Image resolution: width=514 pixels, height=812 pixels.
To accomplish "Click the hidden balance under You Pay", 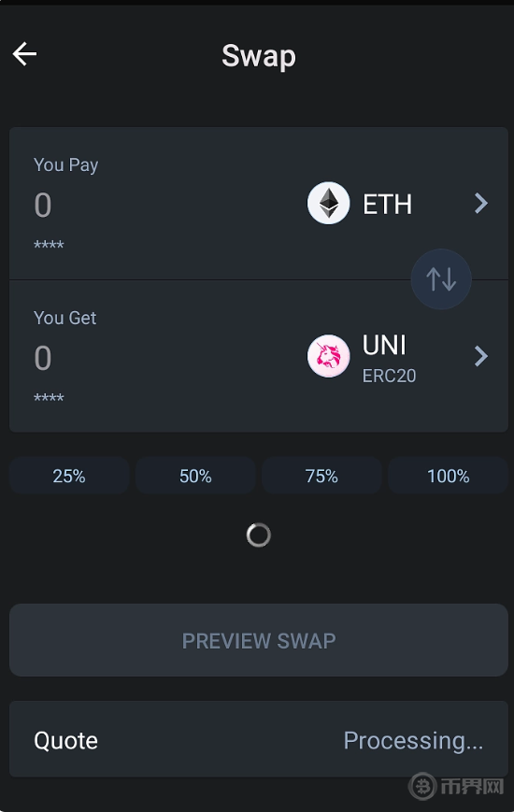I will click(49, 245).
